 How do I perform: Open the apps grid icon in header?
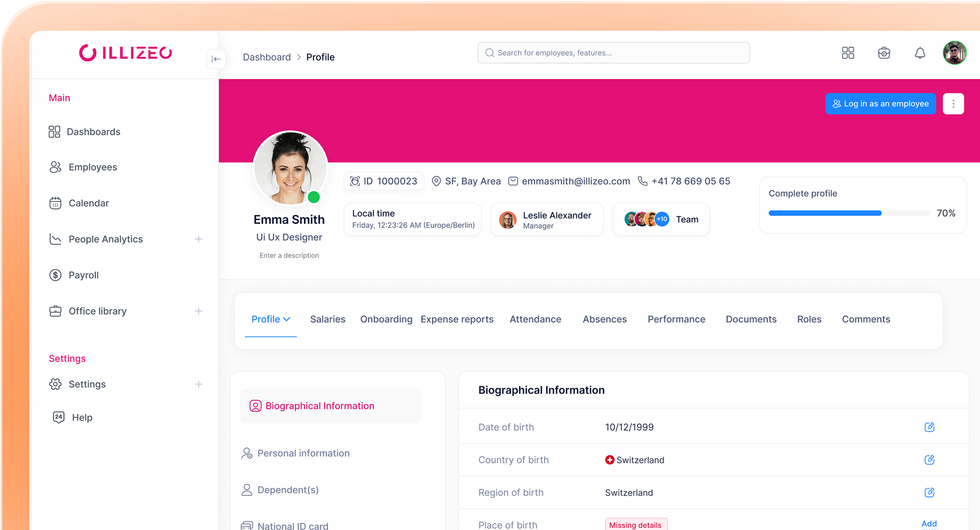tap(848, 53)
